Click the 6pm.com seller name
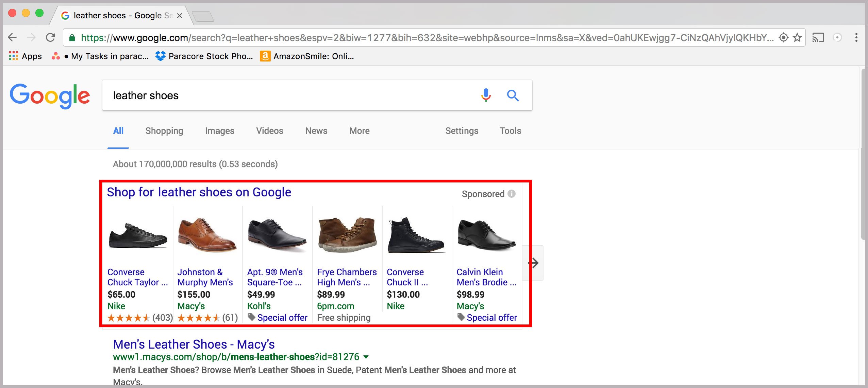Viewport: 868px width, 388px height. pyautogui.click(x=336, y=306)
